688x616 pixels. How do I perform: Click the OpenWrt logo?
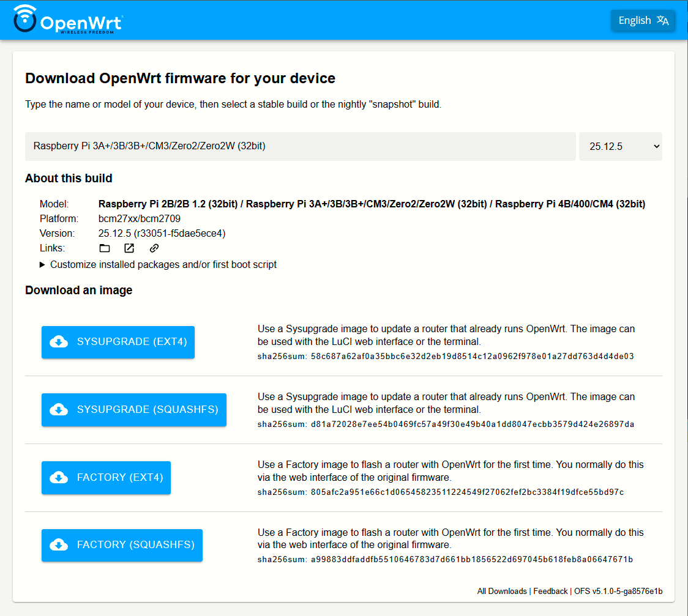(68, 20)
